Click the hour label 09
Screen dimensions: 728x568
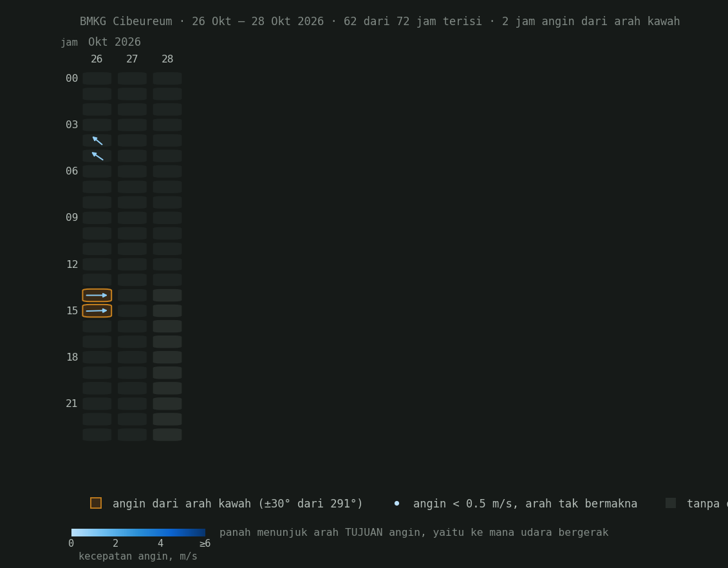72,218
